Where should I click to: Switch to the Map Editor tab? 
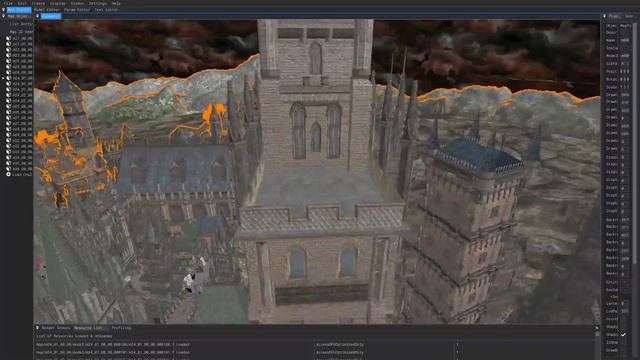[19, 10]
